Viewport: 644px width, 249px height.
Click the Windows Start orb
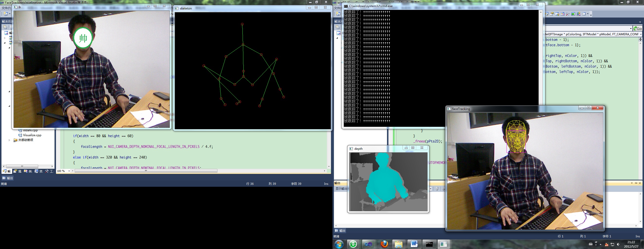point(339,244)
